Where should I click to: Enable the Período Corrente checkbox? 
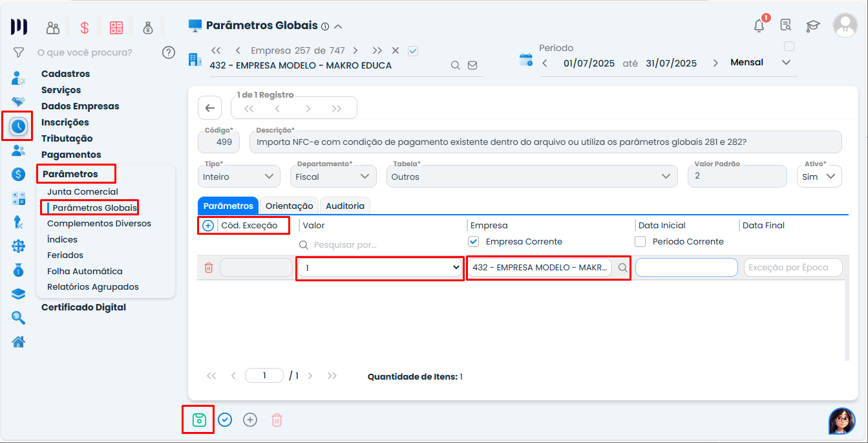click(640, 241)
